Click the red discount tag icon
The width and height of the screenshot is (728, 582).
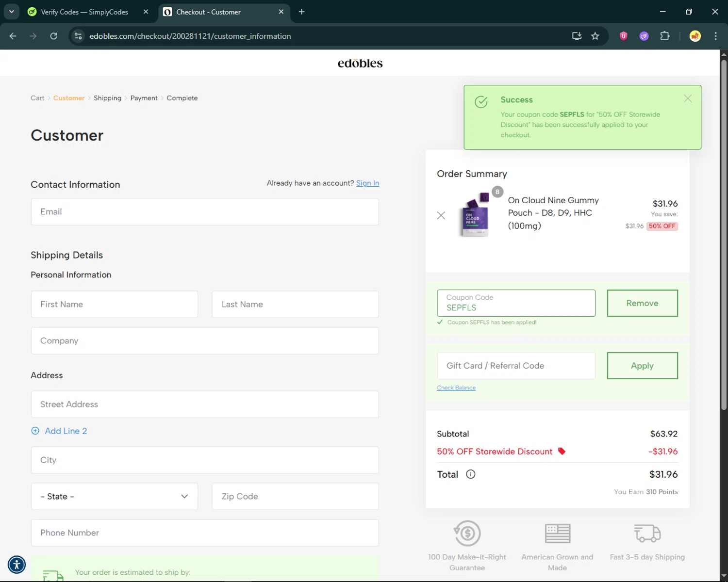coord(562,452)
